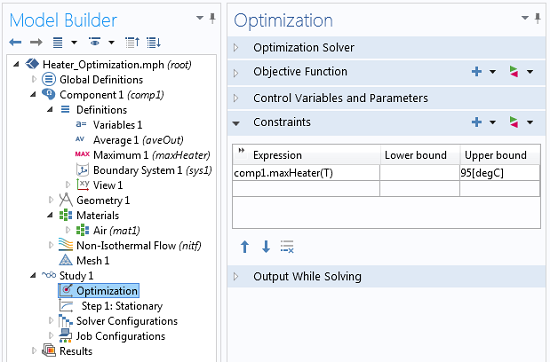
Task: Collapse the Study 1 node
Action: pyautogui.click(x=33, y=275)
